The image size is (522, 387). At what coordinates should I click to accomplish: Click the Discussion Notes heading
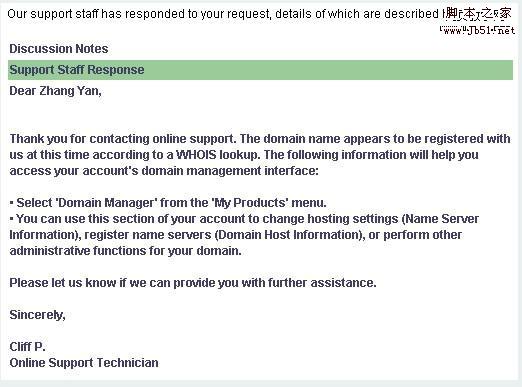coord(59,49)
